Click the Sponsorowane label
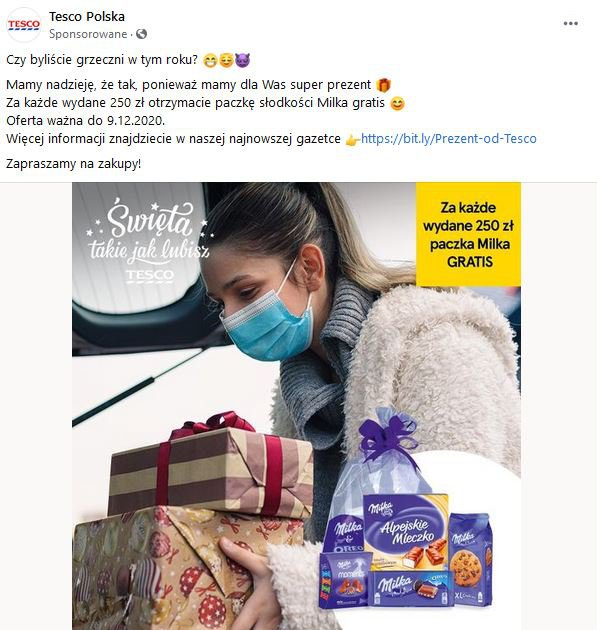 pos(88,34)
